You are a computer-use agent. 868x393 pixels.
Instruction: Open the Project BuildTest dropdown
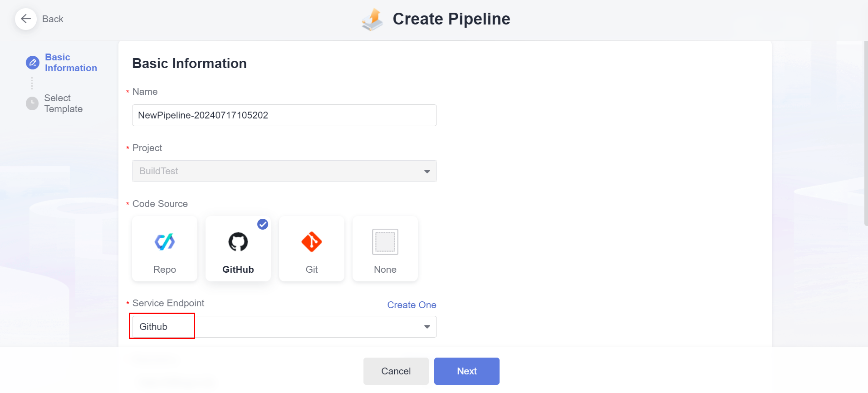[x=284, y=171]
